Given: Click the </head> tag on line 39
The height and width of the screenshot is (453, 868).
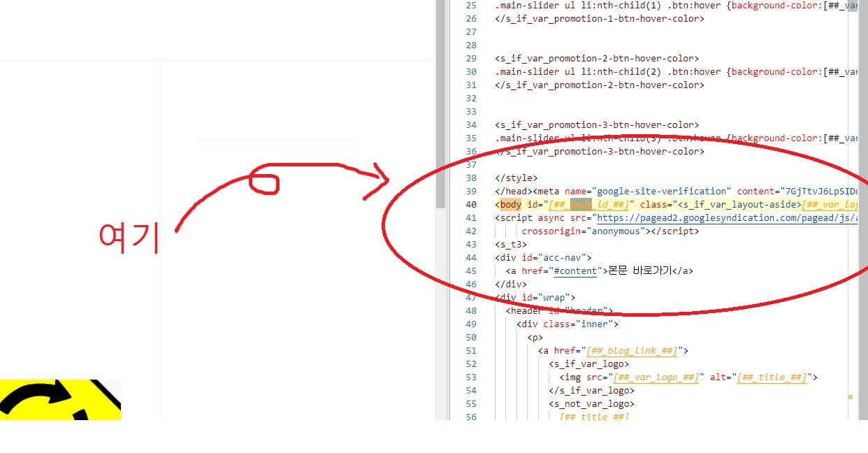Looking at the screenshot, I should click(x=513, y=192).
